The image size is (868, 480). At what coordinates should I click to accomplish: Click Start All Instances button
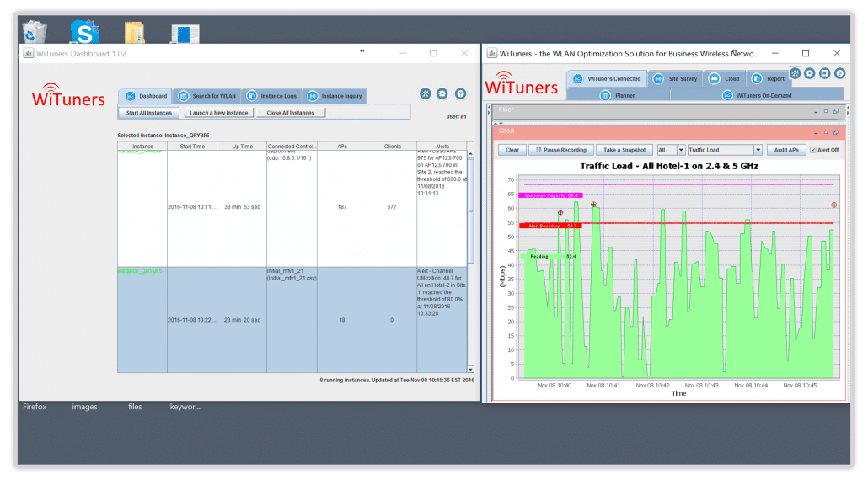[x=148, y=113]
